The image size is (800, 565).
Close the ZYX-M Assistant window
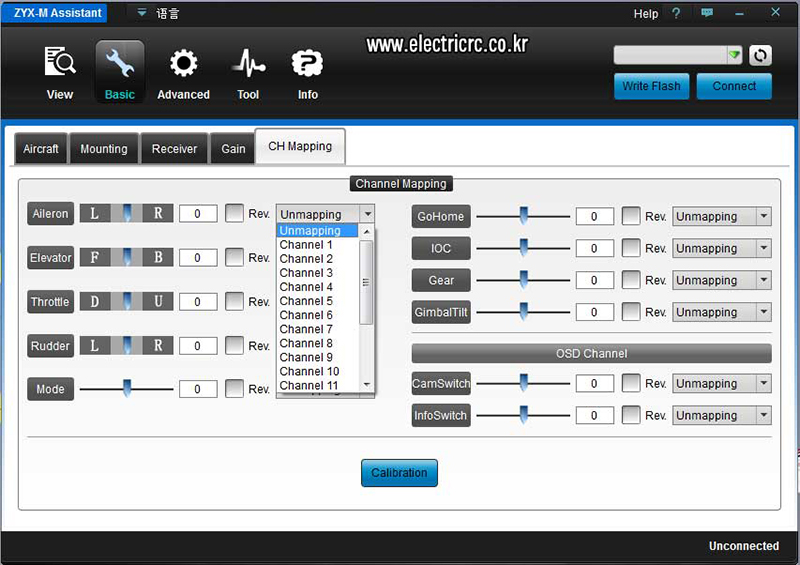click(775, 12)
